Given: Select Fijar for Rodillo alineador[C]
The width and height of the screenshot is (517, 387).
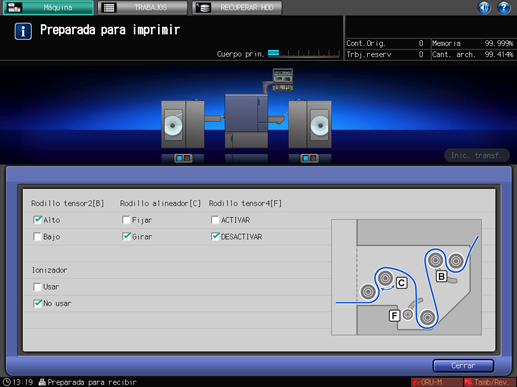Looking at the screenshot, I should tap(126, 220).
